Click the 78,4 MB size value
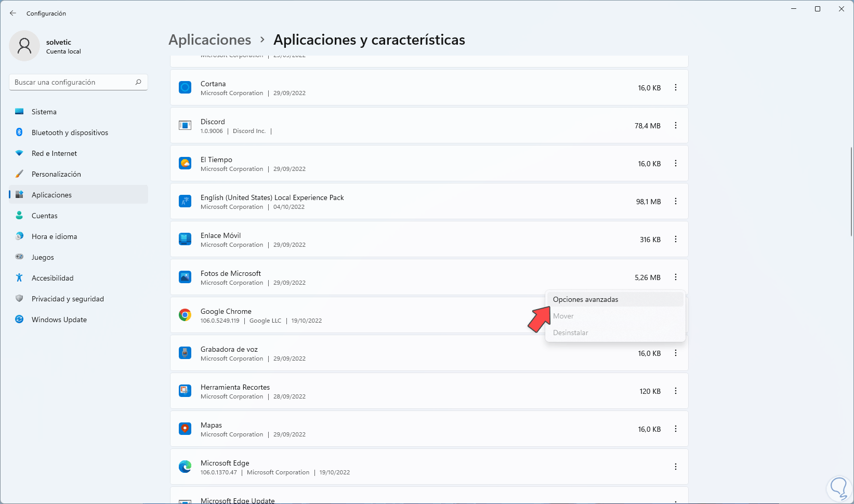The width and height of the screenshot is (854, 504). [648, 126]
